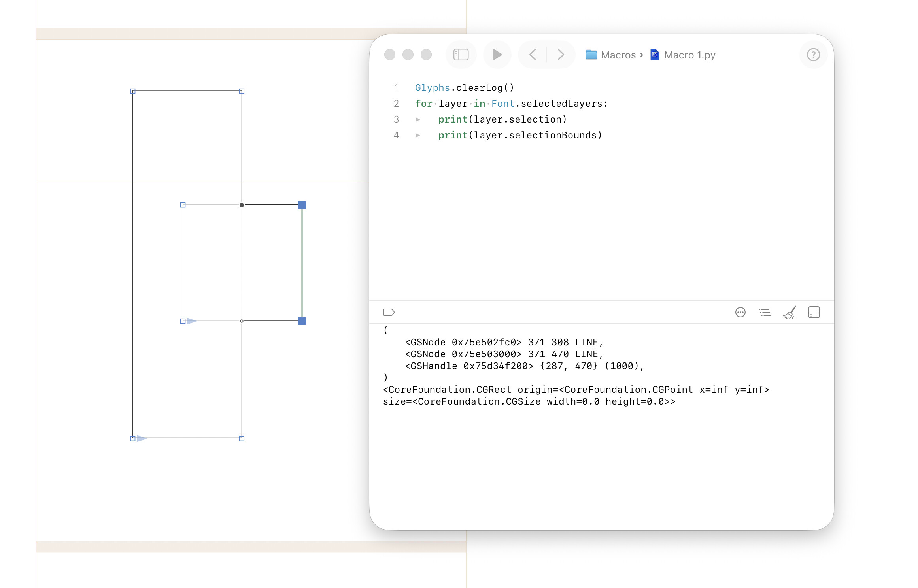Open the Macros folder breadcrumb
Image resolution: width=918 pixels, height=588 pixels.
[611, 55]
